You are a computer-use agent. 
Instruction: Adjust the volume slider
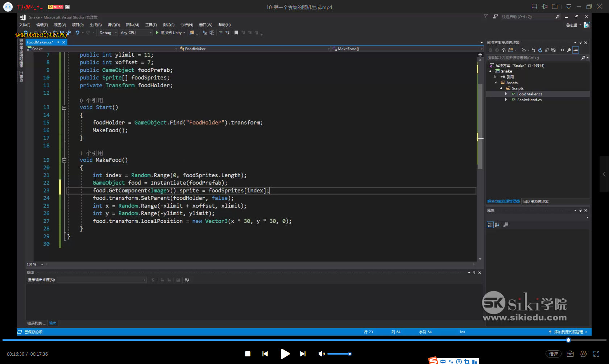(339, 354)
